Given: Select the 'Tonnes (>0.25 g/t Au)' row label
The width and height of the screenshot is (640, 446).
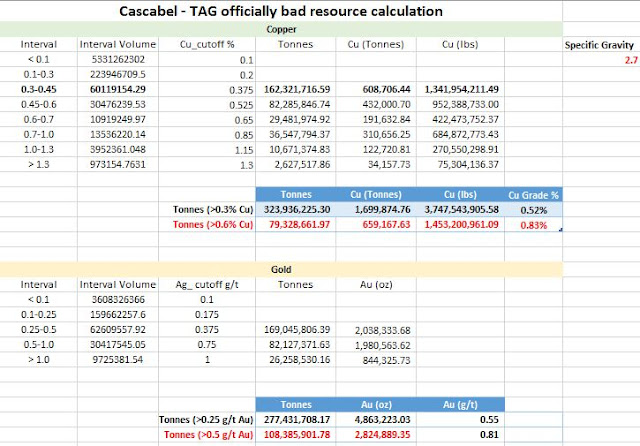Looking at the screenshot, I should (206, 419).
